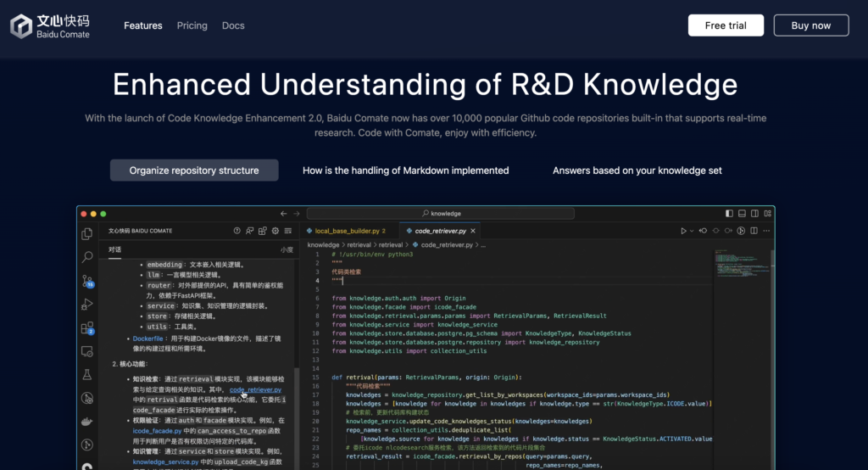Screen dimensions: 868x470
Task: Toggle the secondary sidebar layout icon
Action: click(754, 214)
